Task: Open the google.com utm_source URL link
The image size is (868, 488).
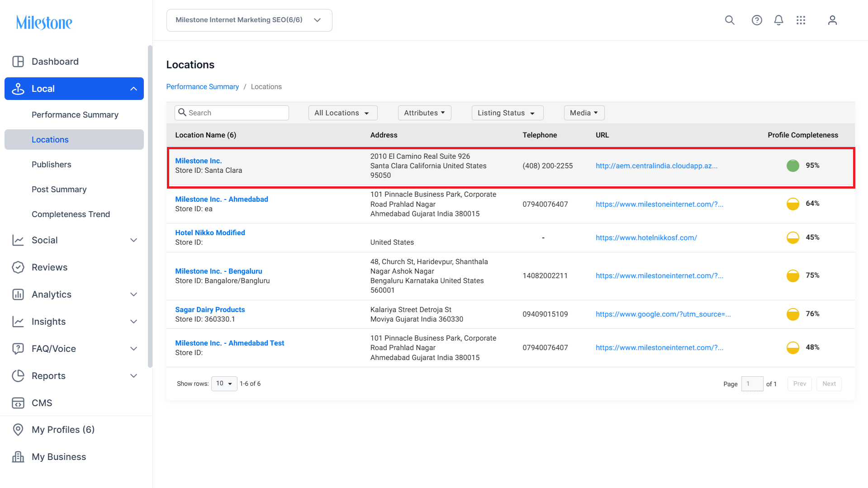Action: [x=663, y=314]
